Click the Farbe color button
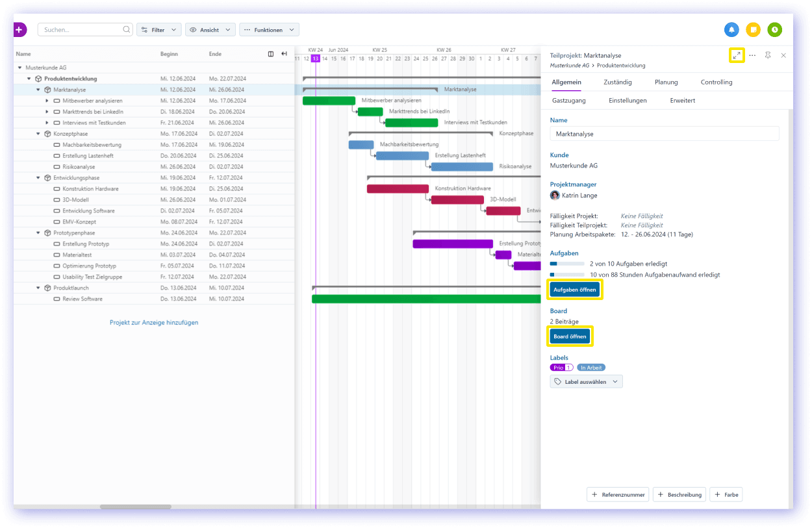 click(x=726, y=495)
